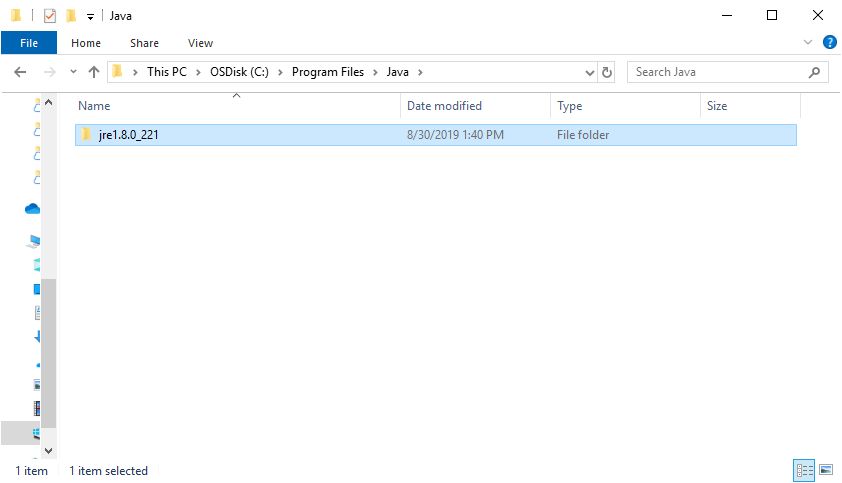Open Customize Quick Access Toolbar dropdown

point(90,16)
